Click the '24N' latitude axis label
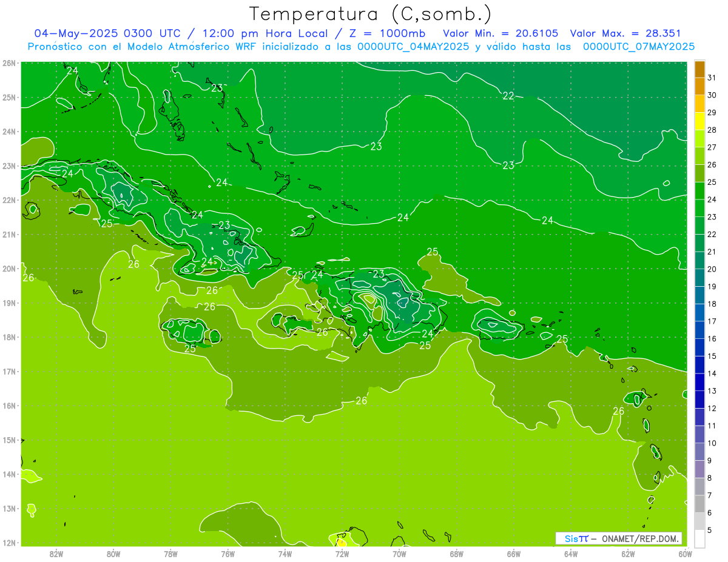This screenshot has height=562, width=728. coord(9,132)
